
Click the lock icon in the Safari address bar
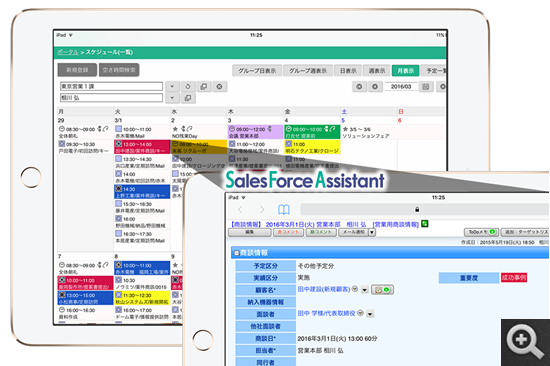(417, 209)
